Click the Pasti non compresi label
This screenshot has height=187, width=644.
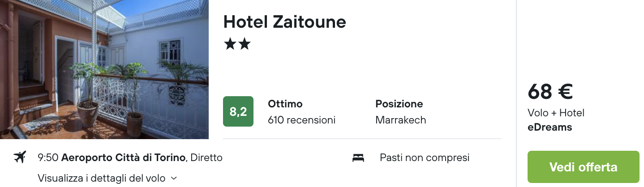[425, 157]
